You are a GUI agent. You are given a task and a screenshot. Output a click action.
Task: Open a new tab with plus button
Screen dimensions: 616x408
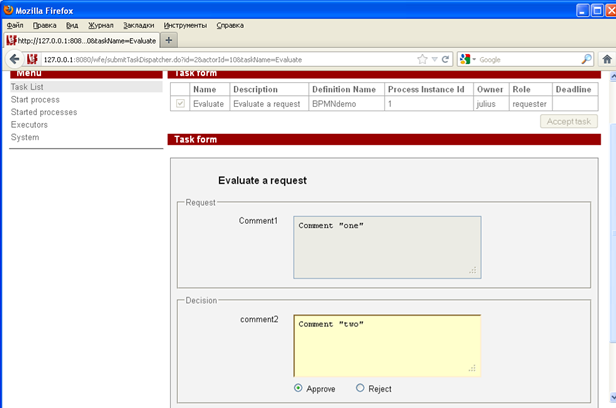click(169, 40)
